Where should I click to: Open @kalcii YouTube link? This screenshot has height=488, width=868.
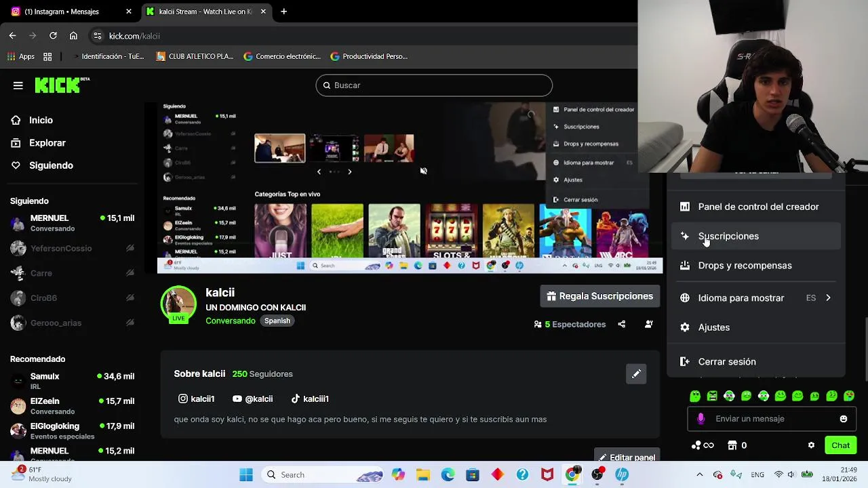pyautogui.click(x=252, y=399)
